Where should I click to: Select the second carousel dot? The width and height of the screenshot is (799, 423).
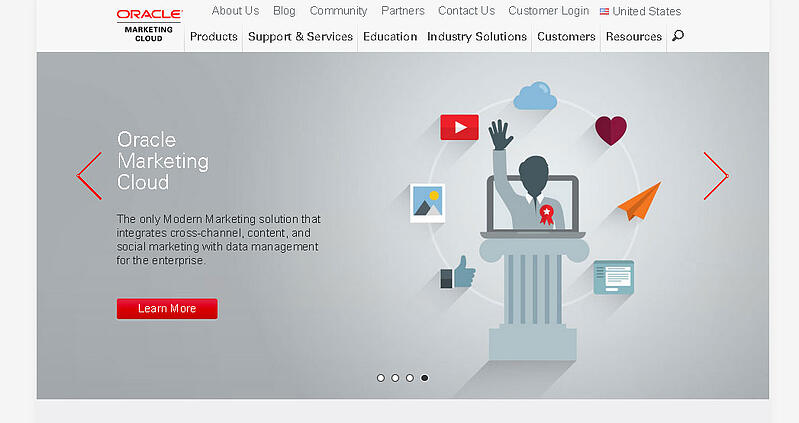[x=395, y=378]
